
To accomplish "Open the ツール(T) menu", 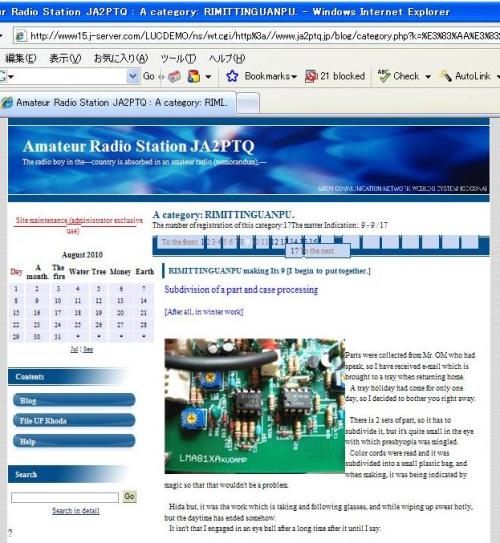I will point(178,58).
